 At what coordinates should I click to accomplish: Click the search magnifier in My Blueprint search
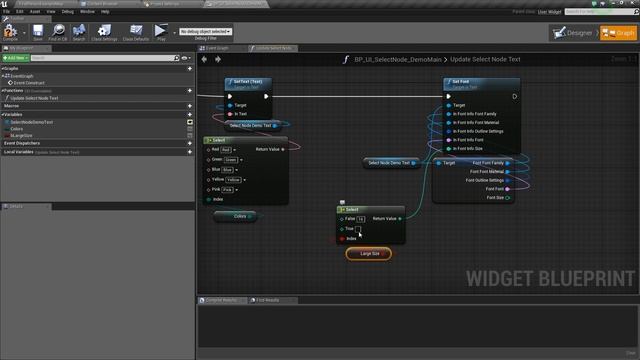pyautogui.click(x=176, y=58)
